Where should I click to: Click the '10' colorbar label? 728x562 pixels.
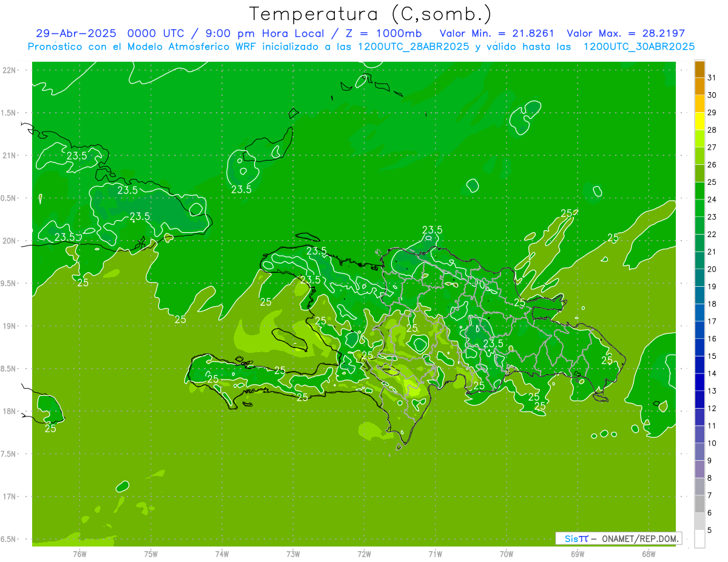(712, 443)
